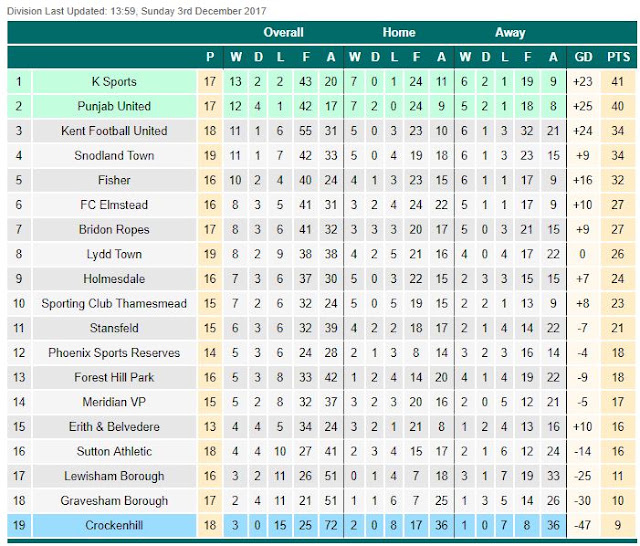Click the Overall section header
Screen dimensions: 640x546
tap(283, 32)
